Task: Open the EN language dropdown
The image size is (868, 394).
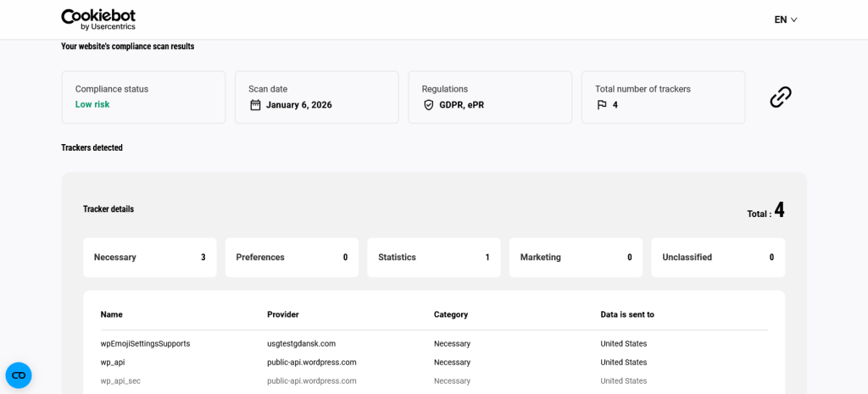Action: coord(785,19)
